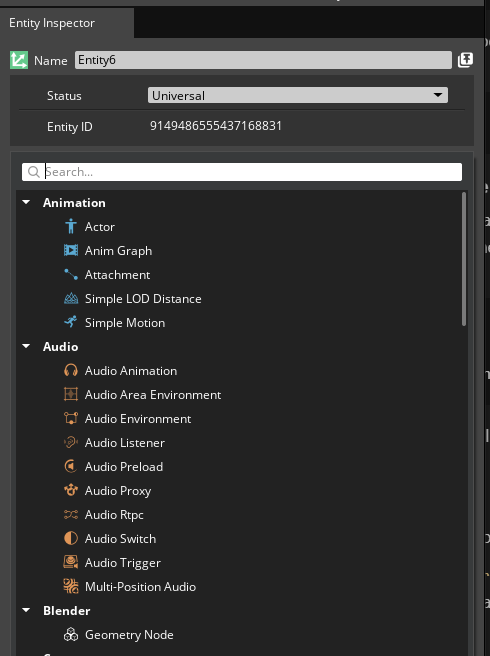Add the Multi-Position Audio component
490x656 pixels.
click(x=140, y=587)
